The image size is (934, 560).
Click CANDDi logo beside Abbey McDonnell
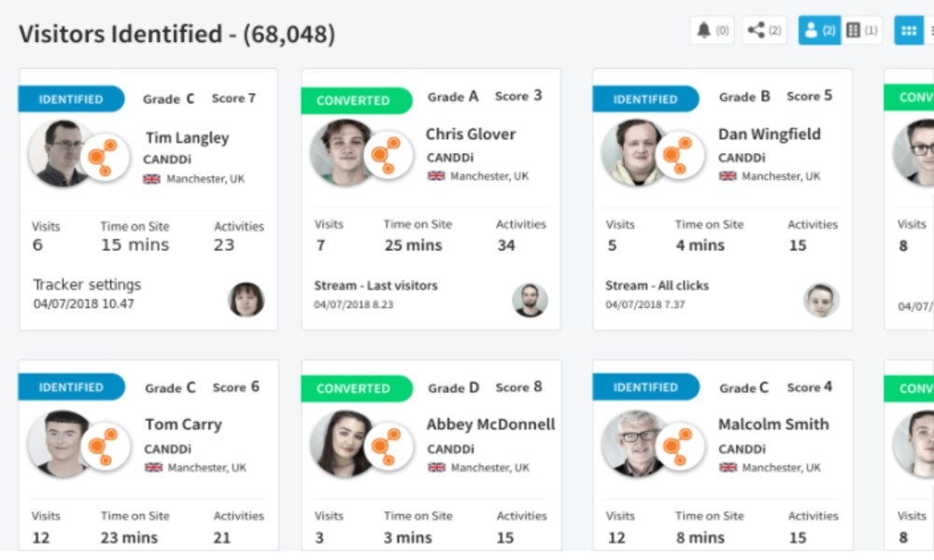click(389, 447)
